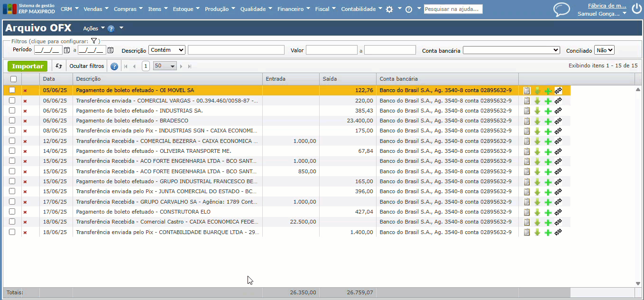Open the Conta bancária dropdown filter
Screen dimensions: 644x300
(511, 50)
